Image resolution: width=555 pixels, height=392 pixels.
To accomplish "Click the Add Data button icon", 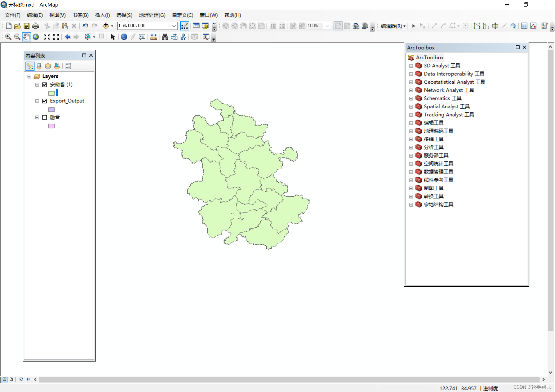I will click(106, 26).
